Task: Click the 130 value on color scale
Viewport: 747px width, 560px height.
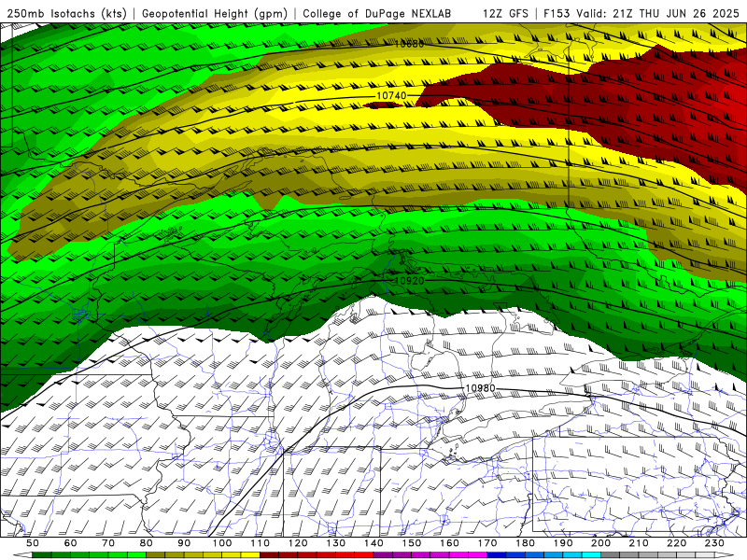Action: point(336,543)
